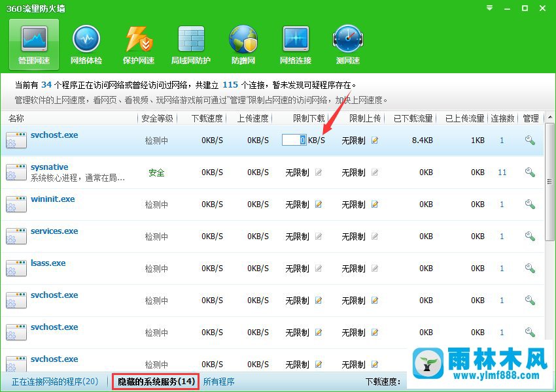Sort by 下载速度 column header
The height and width of the screenshot is (392, 556).
point(207,118)
